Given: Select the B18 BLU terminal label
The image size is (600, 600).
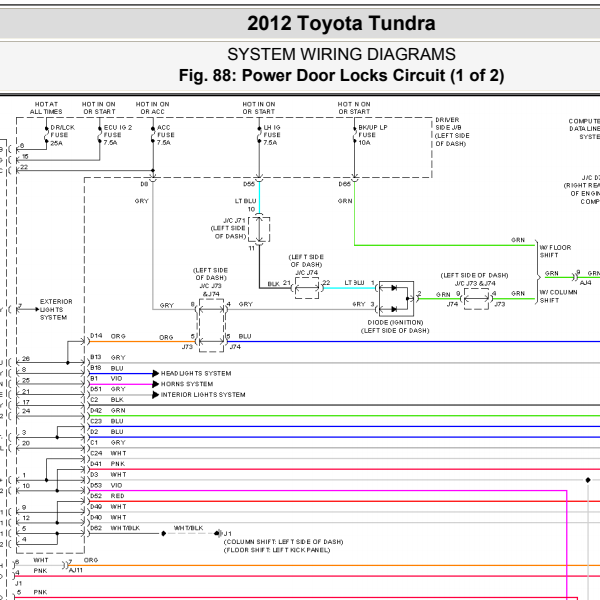Looking at the screenshot, I should click(106, 368).
